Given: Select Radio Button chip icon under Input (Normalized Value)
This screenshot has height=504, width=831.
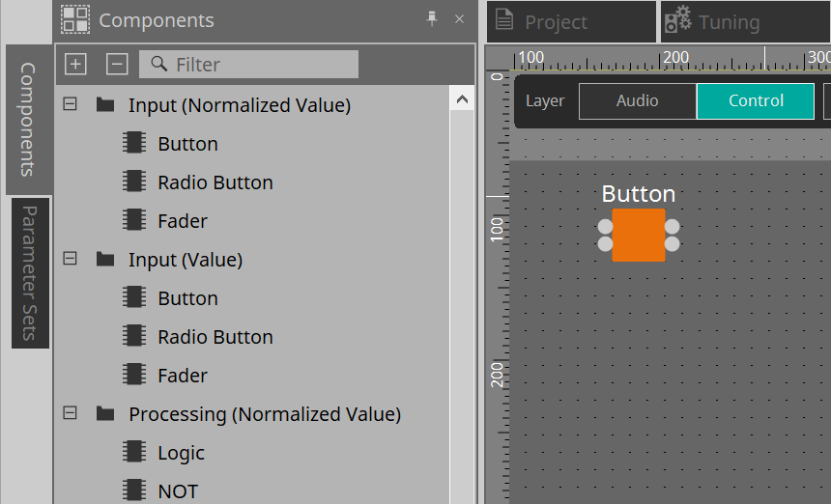Looking at the screenshot, I should (134, 182).
